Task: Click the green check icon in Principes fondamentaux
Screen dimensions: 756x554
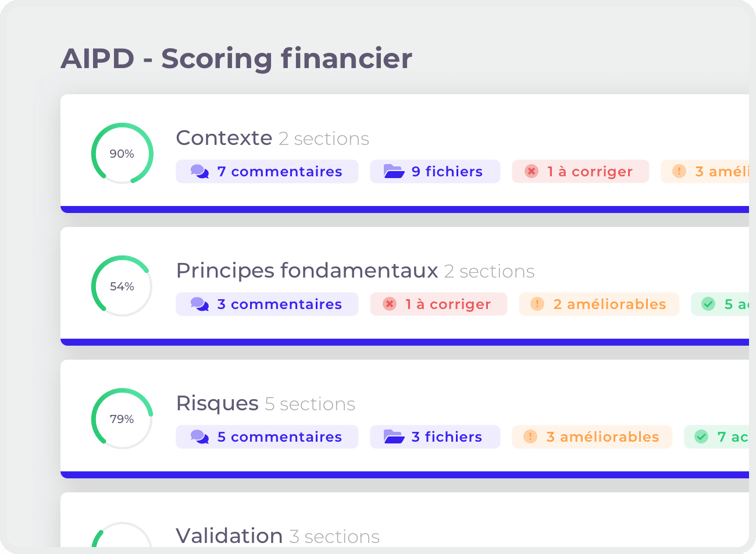Action: (x=708, y=303)
